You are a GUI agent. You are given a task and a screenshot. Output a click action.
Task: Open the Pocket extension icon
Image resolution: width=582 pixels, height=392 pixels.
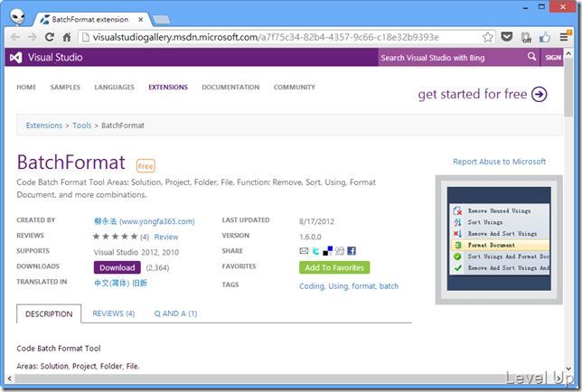coord(507,37)
